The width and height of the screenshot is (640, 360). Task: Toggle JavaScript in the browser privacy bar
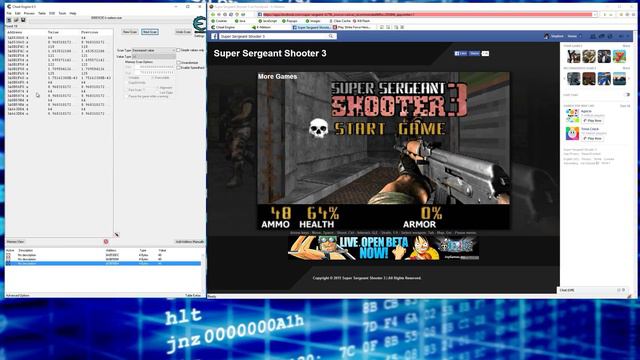[x=268, y=21]
